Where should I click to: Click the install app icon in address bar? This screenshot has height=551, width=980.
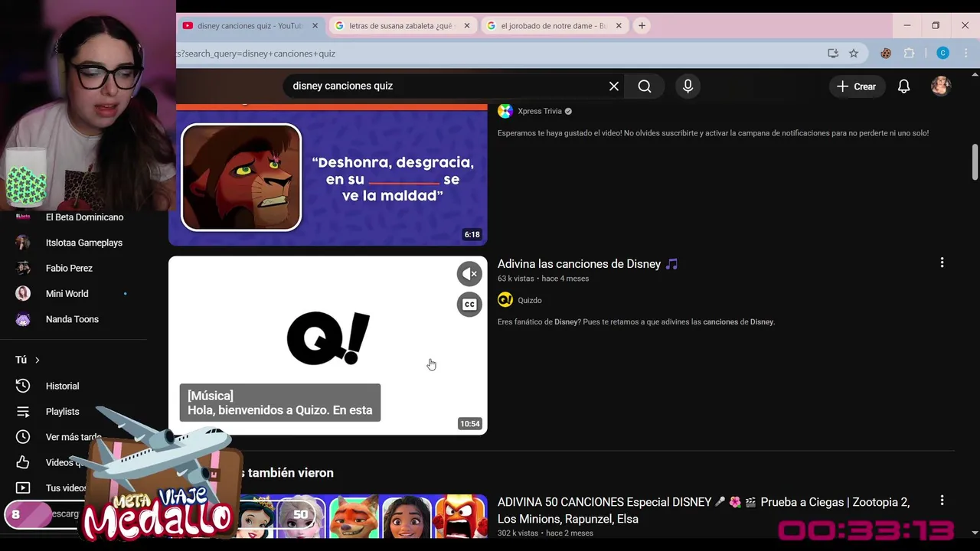click(x=833, y=54)
